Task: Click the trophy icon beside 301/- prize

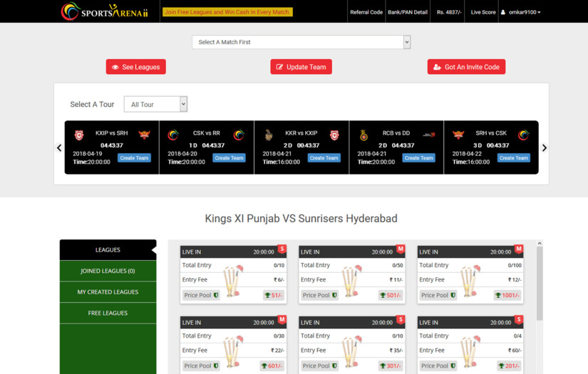Action: click(x=383, y=365)
